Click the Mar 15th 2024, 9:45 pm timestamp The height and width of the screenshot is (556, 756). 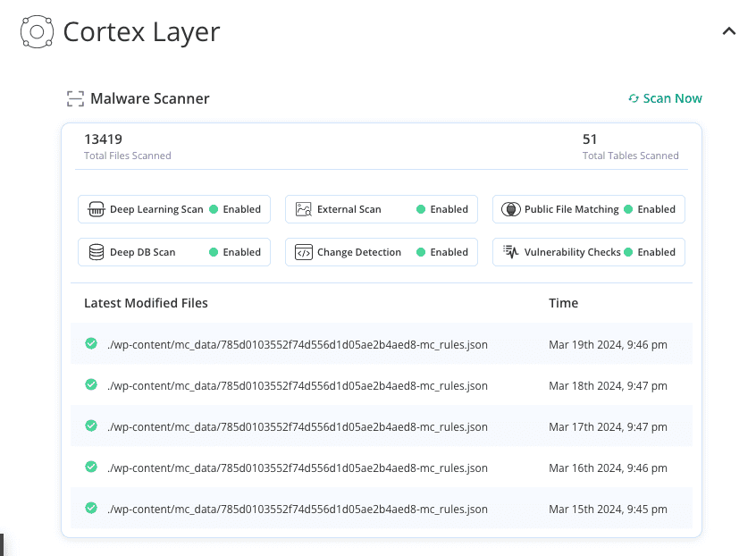tap(608, 510)
